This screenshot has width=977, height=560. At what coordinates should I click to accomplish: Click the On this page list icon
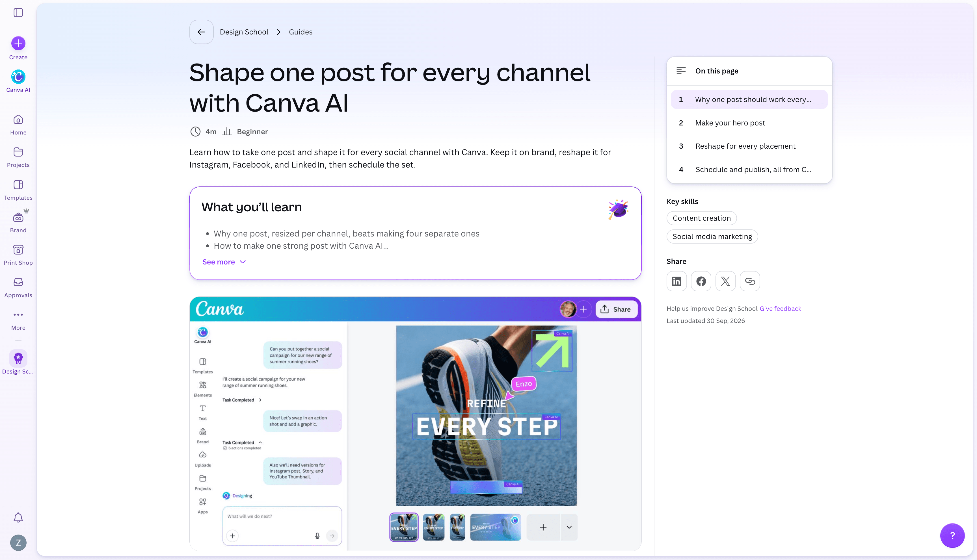(681, 71)
